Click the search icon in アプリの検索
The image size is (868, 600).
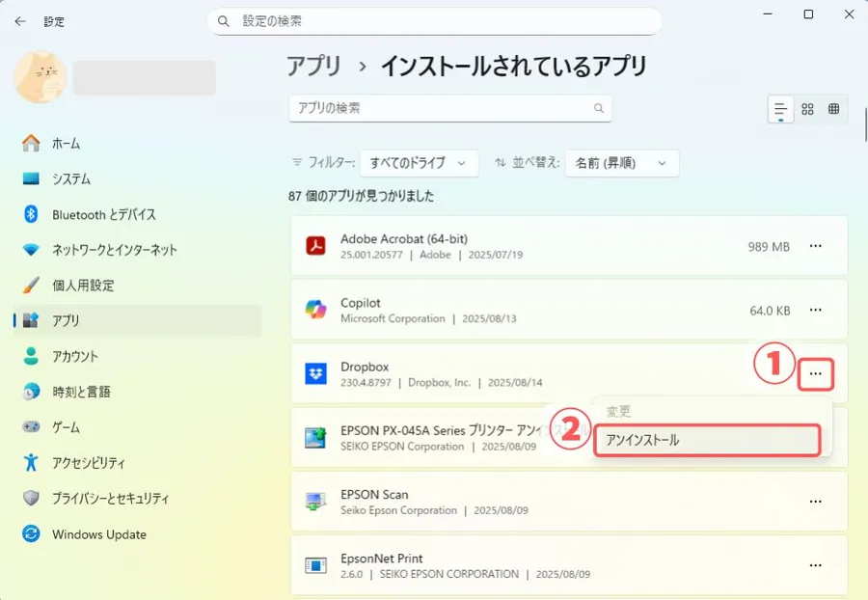pyautogui.click(x=599, y=108)
